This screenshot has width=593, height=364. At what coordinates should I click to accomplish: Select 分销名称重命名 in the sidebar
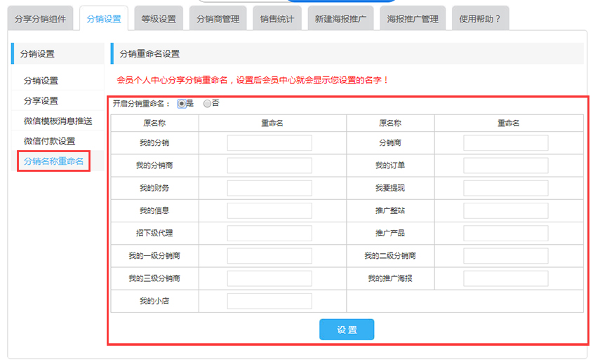pyautogui.click(x=54, y=162)
